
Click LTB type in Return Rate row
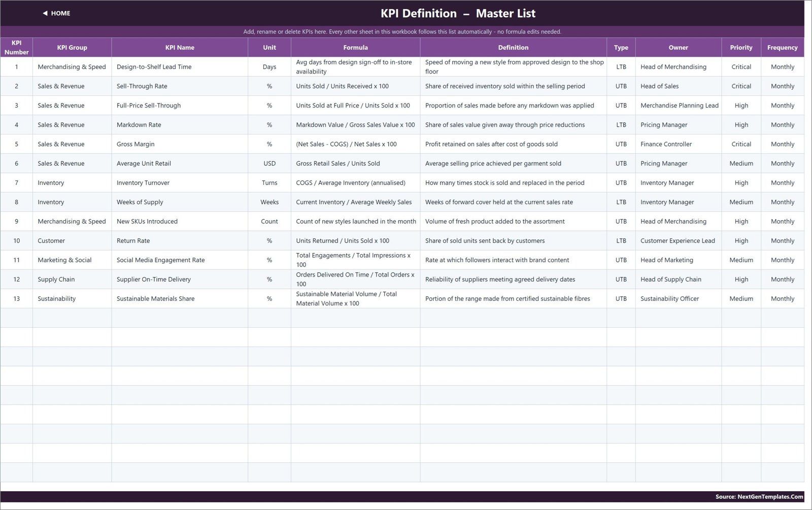click(621, 241)
